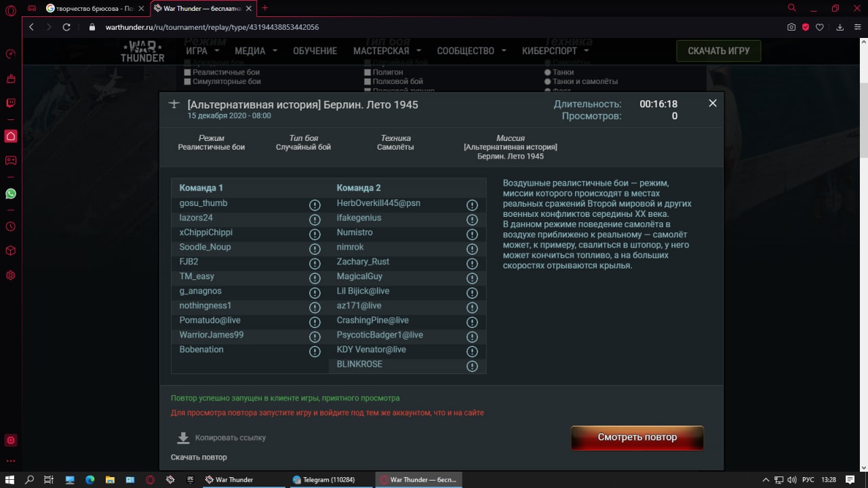Report player FJB2 via exclamation icon
The height and width of the screenshot is (488, 868).
tap(315, 264)
